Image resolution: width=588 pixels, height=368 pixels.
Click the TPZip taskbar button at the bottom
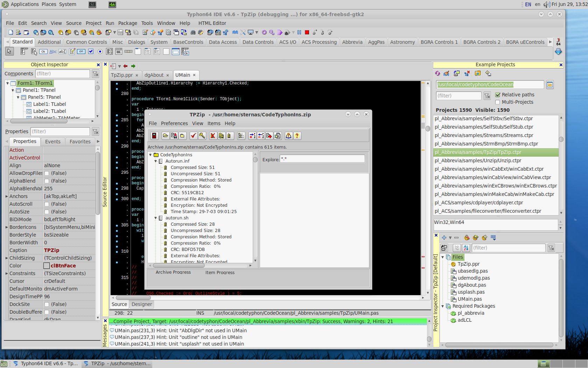[117, 363]
